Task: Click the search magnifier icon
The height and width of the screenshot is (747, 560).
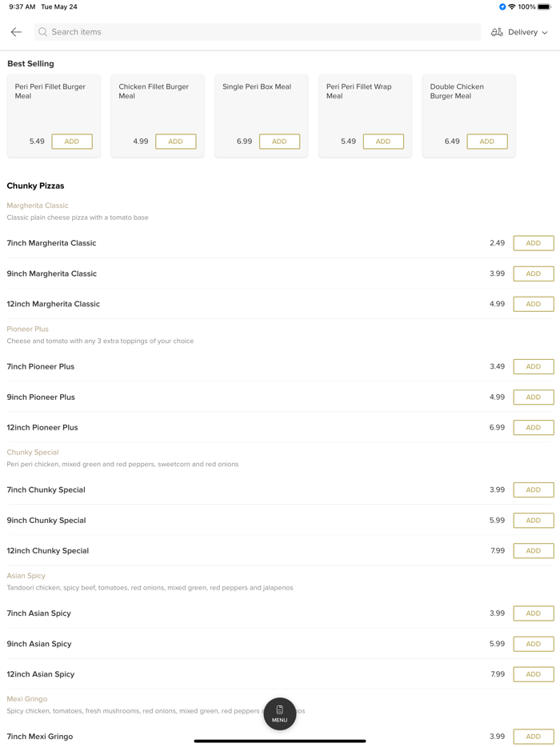Action: pyautogui.click(x=43, y=32)
